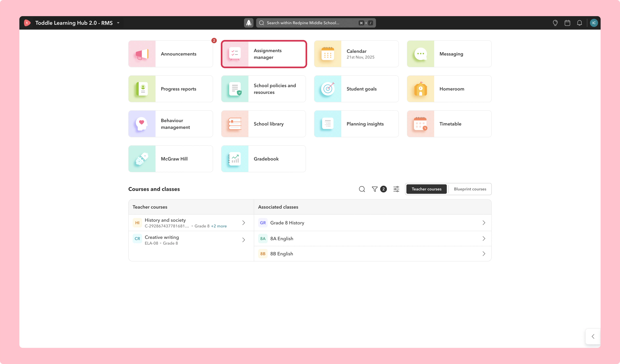The width and height of the screenshot is (620, 364).
Task: Click the Announcements megaphone icon
Action: [142, 54]
